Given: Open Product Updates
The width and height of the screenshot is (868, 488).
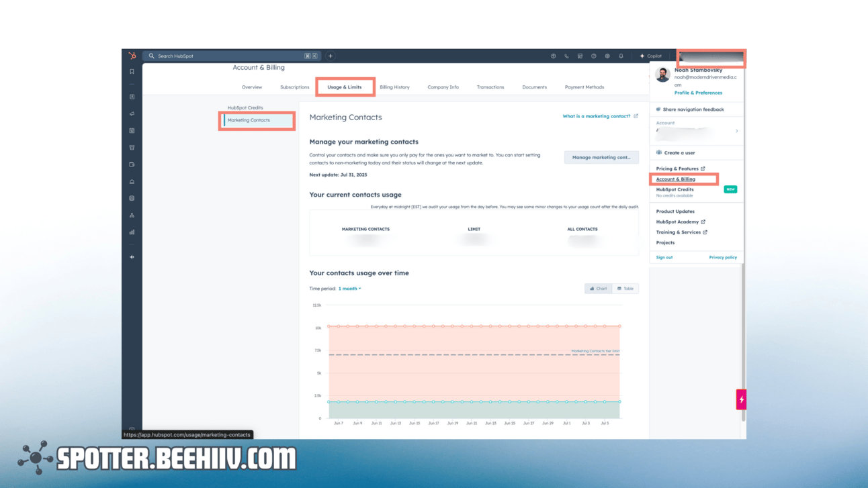Looking at the screenshot, I should click(x=675, y=211).
